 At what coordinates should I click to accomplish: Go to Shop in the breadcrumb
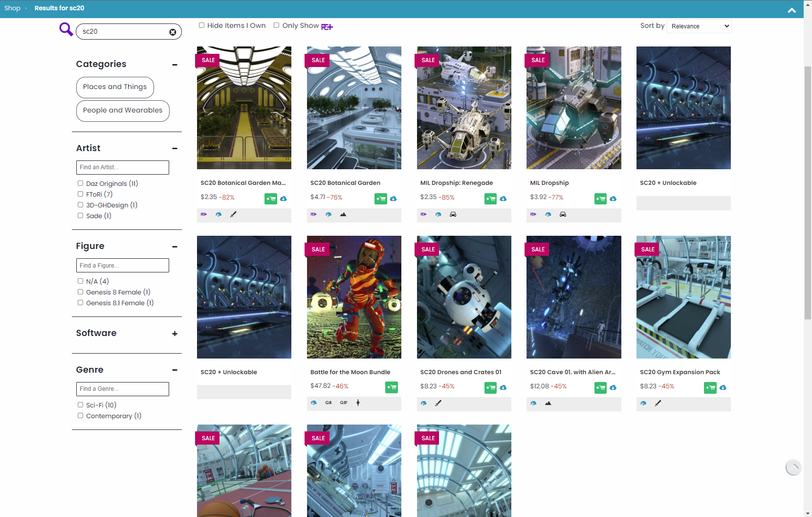point(12,8)
